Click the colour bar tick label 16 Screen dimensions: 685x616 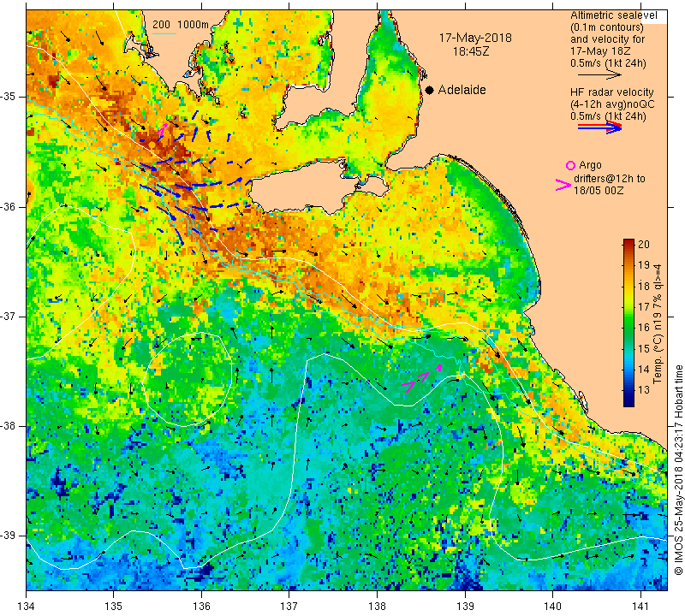point(644,328)
